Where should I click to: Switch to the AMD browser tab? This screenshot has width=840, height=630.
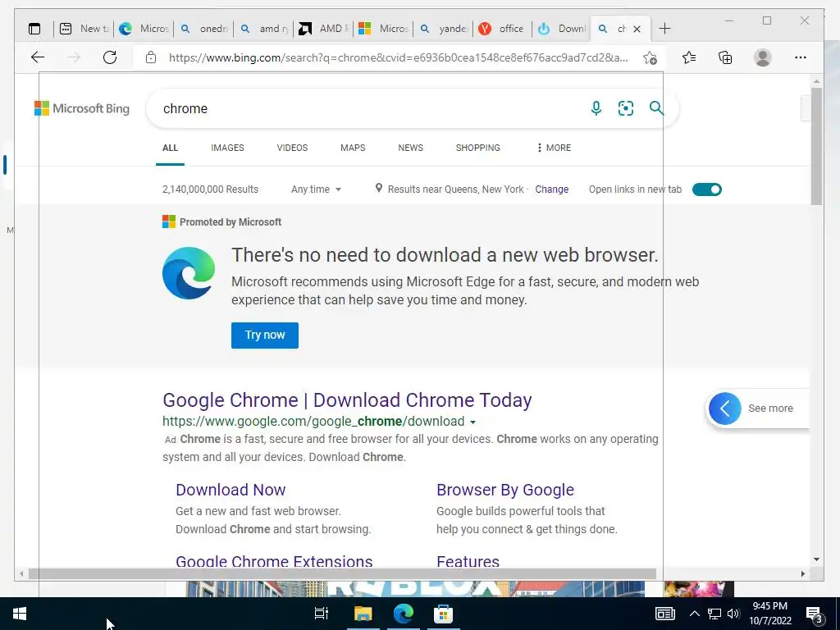click(x=323, y=29)
